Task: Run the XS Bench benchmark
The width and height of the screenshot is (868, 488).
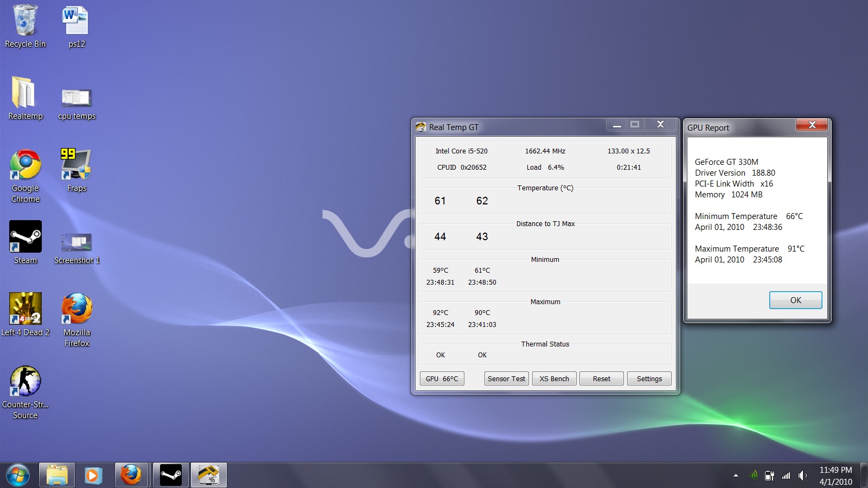Action: point(554,378)
